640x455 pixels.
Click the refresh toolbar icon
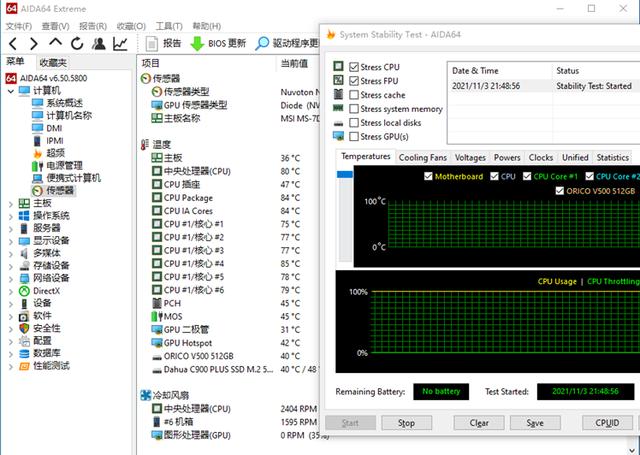pyautogui.click(x=77, y=44)
